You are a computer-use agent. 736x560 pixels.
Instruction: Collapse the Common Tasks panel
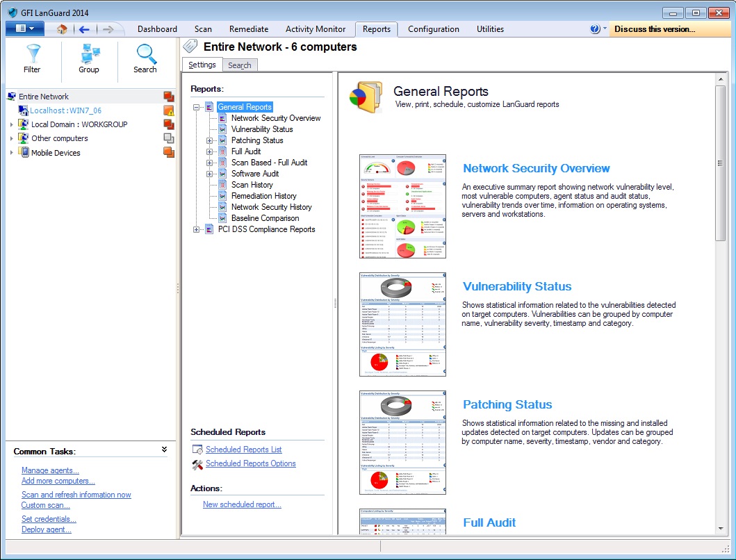click(x=164, y=450)
